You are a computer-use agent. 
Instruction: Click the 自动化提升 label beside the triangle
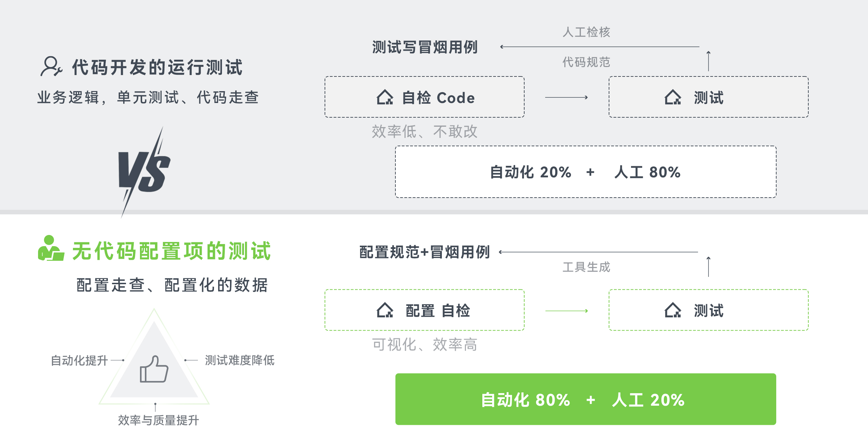79,360
